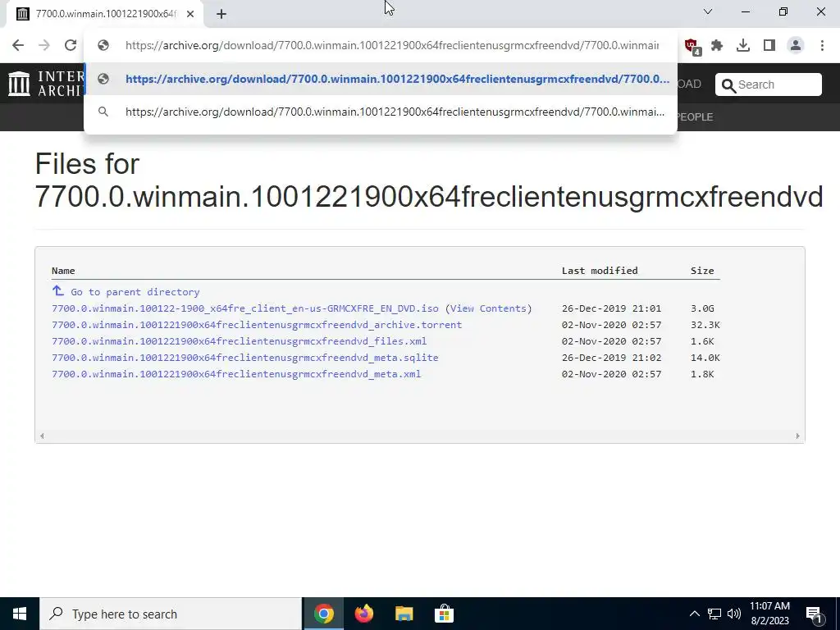840x630 pixels.
Task: Select the 7700.0.winmain browser tab
Action: tap(105, 14)
